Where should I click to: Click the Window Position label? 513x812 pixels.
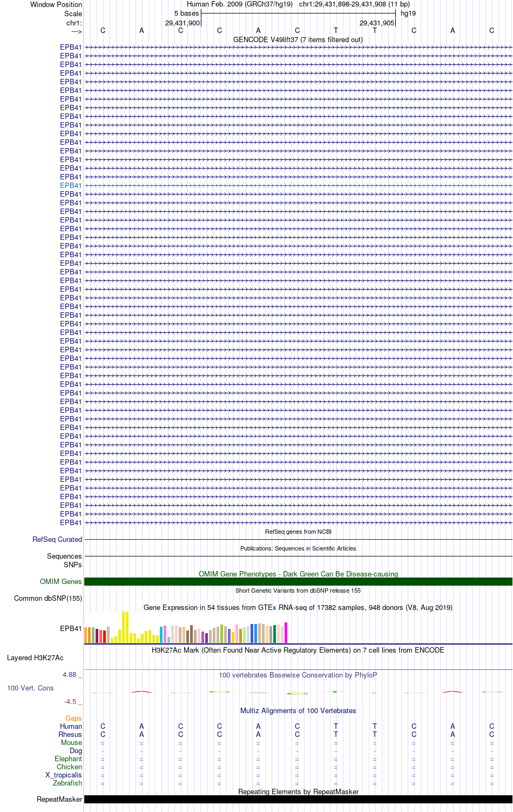pyautogui.click(x=56, y=4)
